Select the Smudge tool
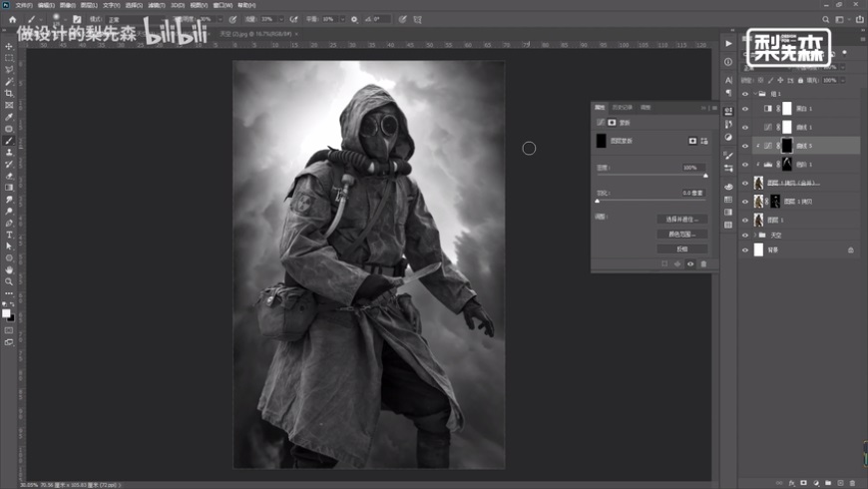Image resolution: width=868 pixels, height=489 pixels. coord(9,200)
